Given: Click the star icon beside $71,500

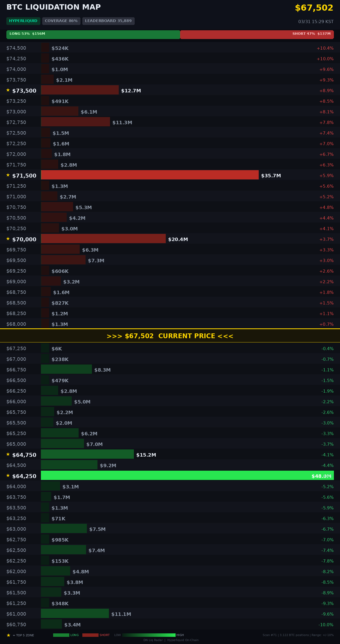Looking at the screenshot, I should point(8,175).
